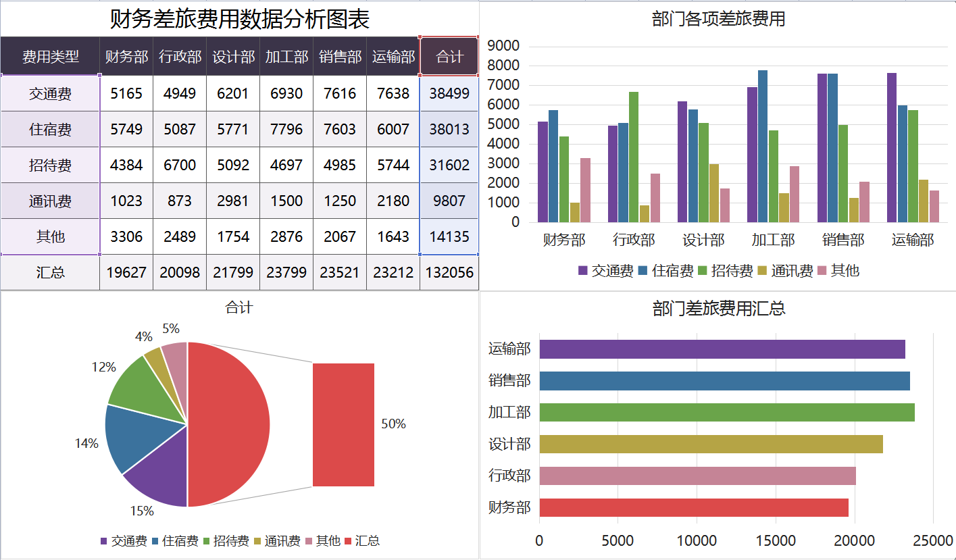Click the total cell 9807
Viewport: 956px width, 560px height.
(x=449, y=201)
